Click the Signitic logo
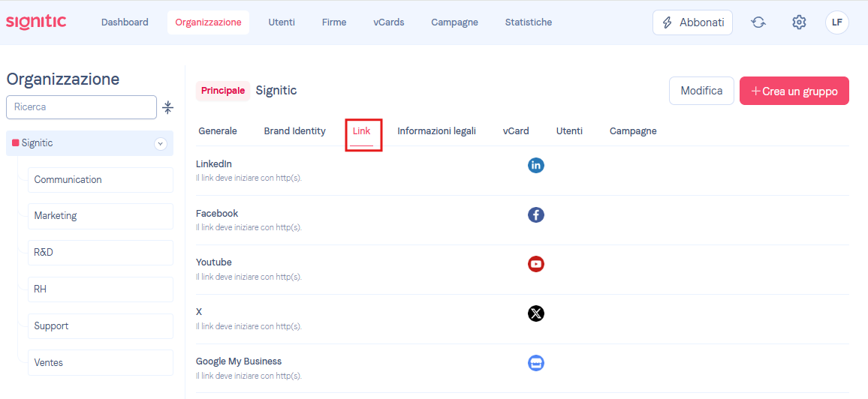Image resolution: width=868 pixels, height=399 pixels. pyautogui.click(x=36, y=22)
